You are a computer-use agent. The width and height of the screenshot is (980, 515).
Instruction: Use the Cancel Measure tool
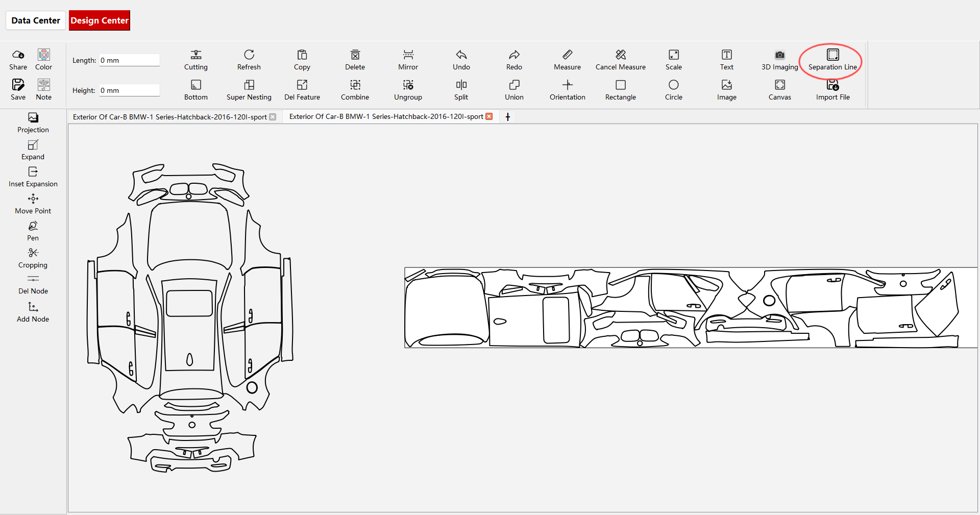pyautogui.click(x=621, y=60)
